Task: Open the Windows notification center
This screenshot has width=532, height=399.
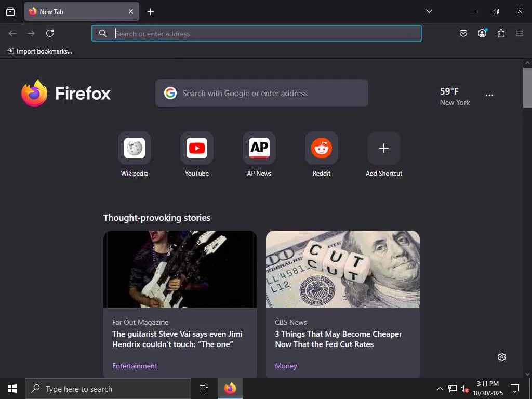Action: (515, 389)
